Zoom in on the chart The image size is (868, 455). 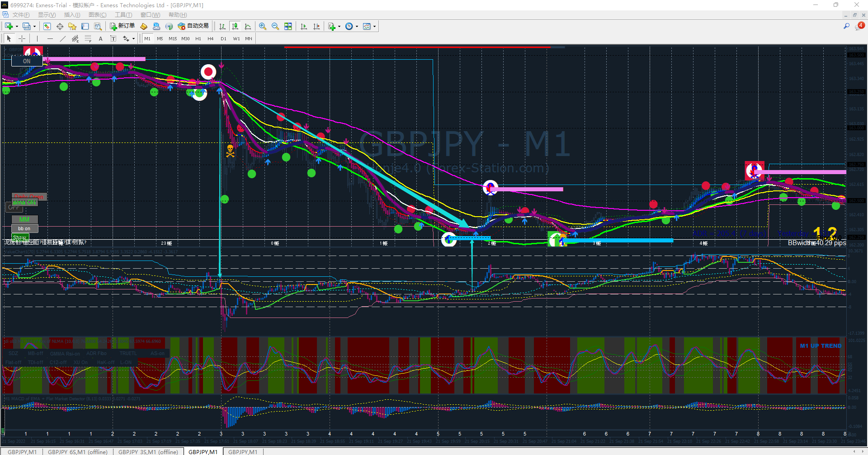tap(263, 26)
